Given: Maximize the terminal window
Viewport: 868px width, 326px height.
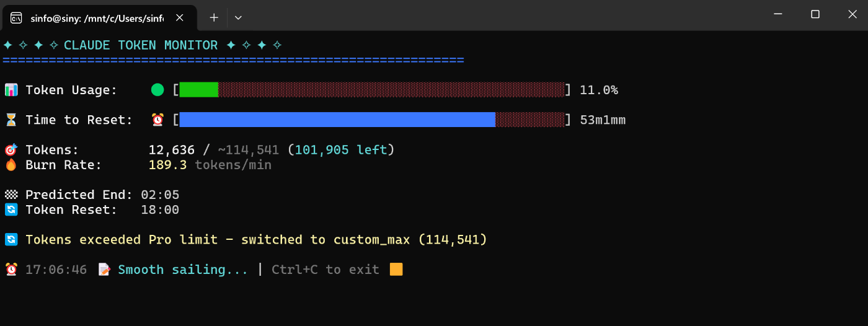Looking at the screenshot, I should pos(815,14).
